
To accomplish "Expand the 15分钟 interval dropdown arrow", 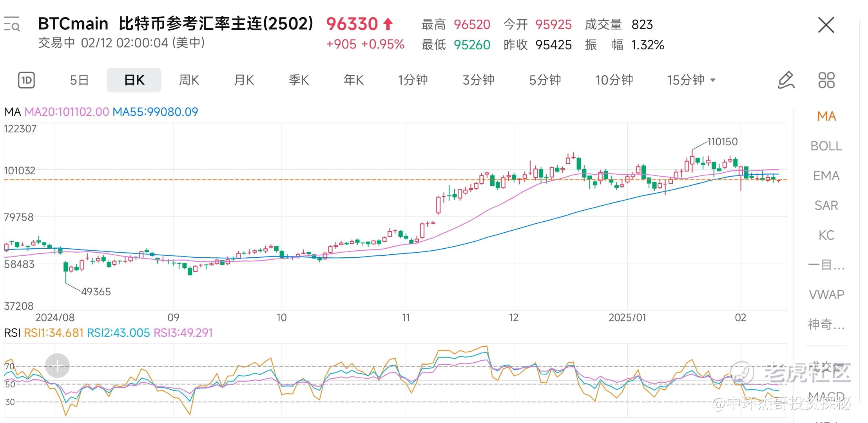I will click(x=713, y=80).
